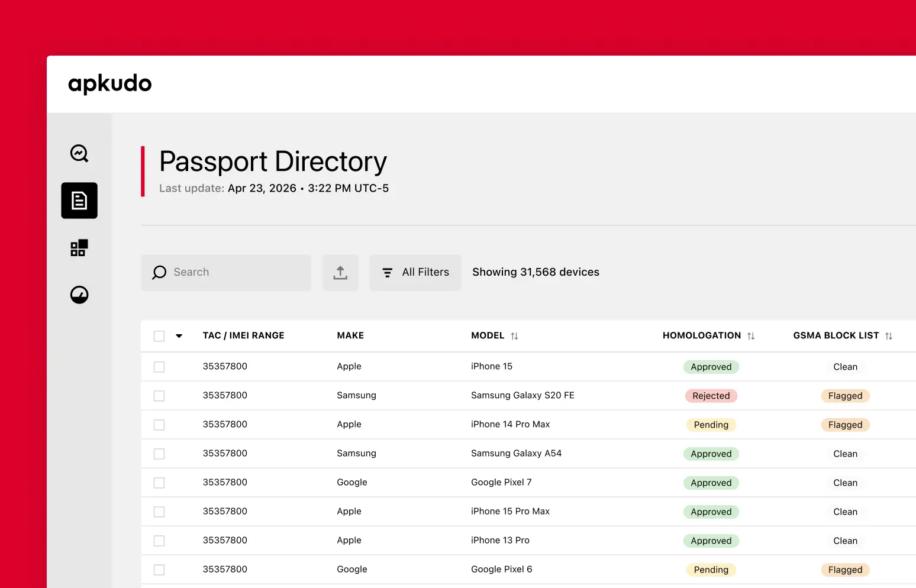Click Apple make in iPhone 15 row
The width and height of the screenshot is (916, 588).
click(x=349, y=366)
